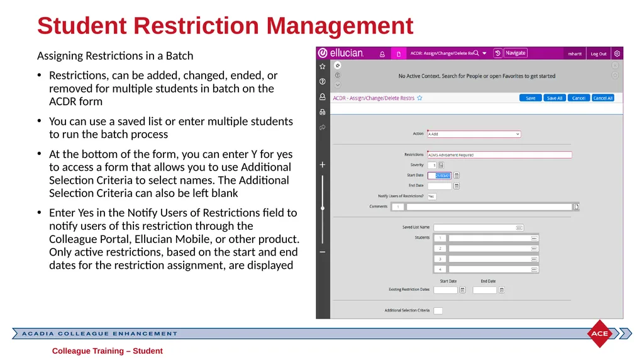Image resolution: width=644 pixels, height=362 pixels.
Task: Expand the Action dropdown showing A Add
Action: click(x=474, y=134)
